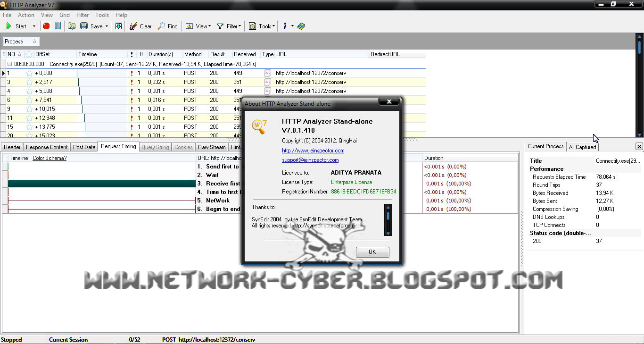644x344 pixels.
Task: Click the type icon on row 1
Action: coord(268,73)
